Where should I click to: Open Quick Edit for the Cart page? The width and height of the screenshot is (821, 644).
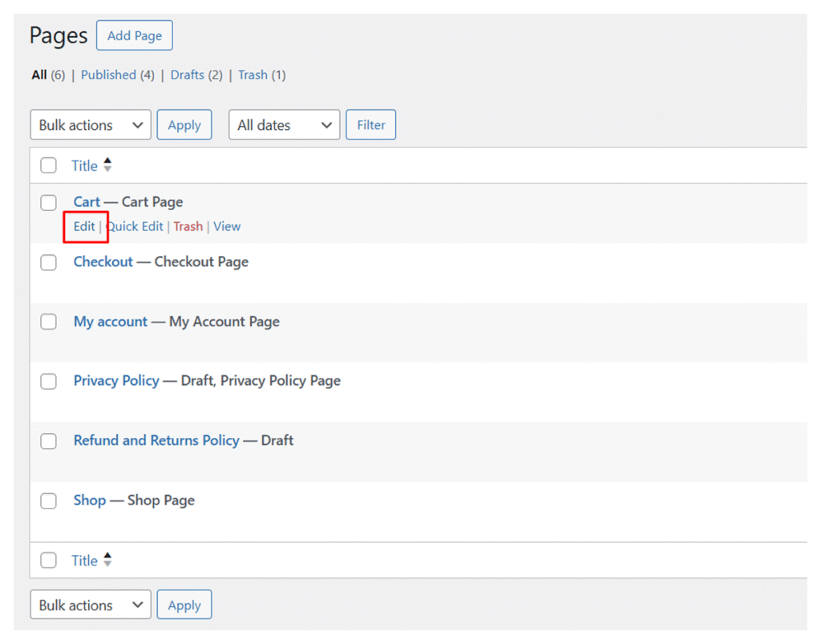coord(135,226)
